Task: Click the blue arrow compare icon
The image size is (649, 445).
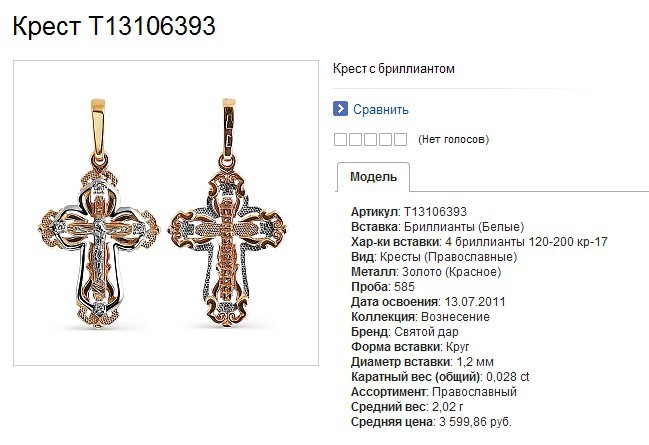Action: [340, 109]
